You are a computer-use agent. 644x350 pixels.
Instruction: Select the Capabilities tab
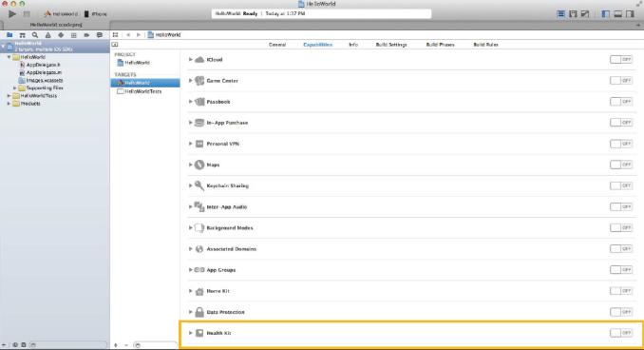(317, 45)
